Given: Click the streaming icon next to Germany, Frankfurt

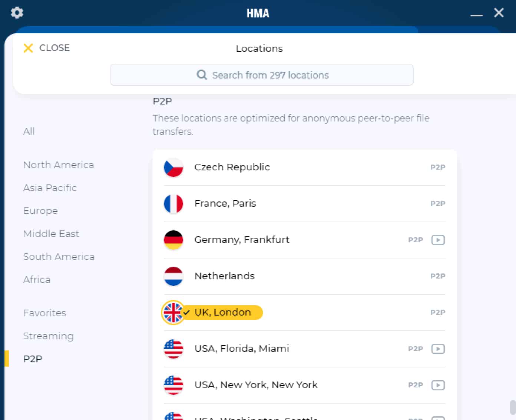Looking at the screenshot, I should [x=438, y=240].
